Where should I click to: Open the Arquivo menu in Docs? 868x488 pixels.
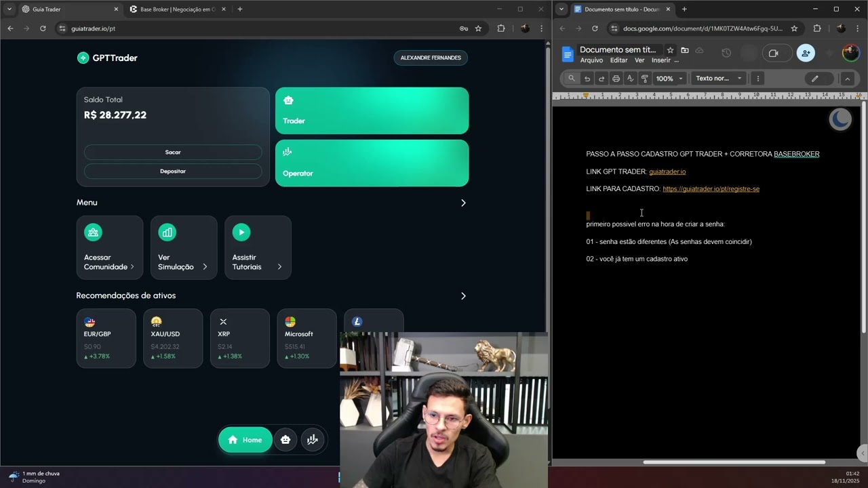(591, 60)
